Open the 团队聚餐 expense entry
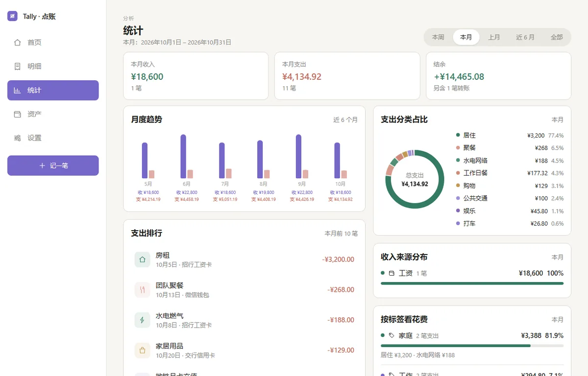588x376 pixels. click(x=244, y=290)
